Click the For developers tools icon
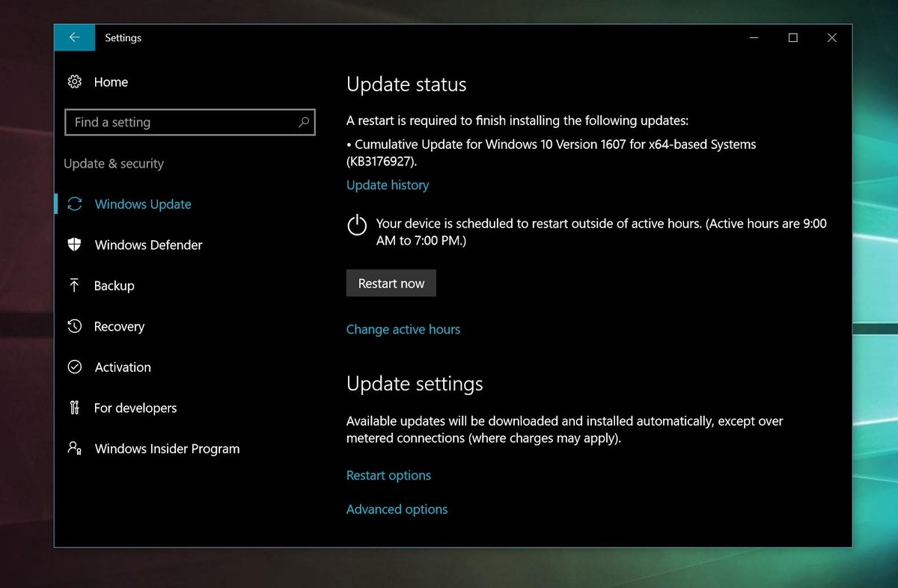The height and width of the screenshot is (588, 898). tap(74, 408)
